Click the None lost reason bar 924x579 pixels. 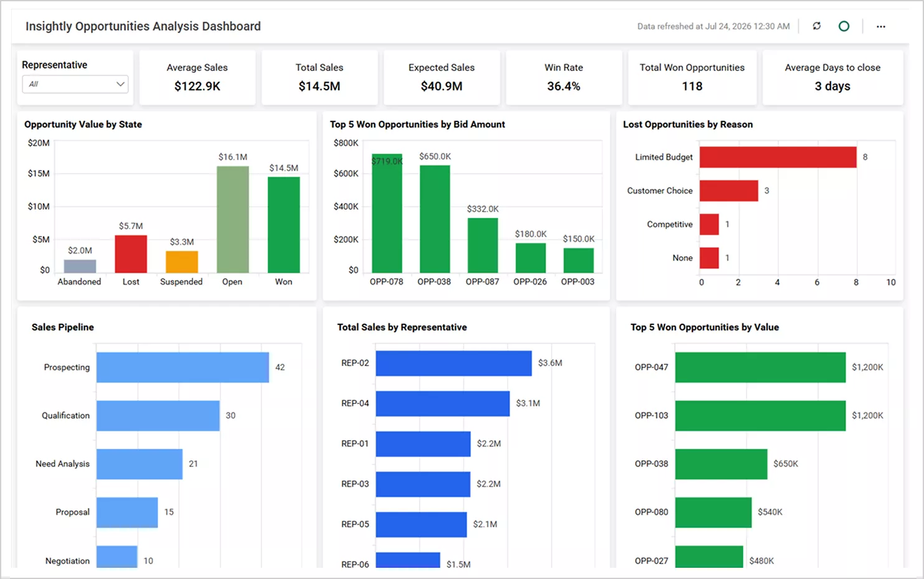709,258
